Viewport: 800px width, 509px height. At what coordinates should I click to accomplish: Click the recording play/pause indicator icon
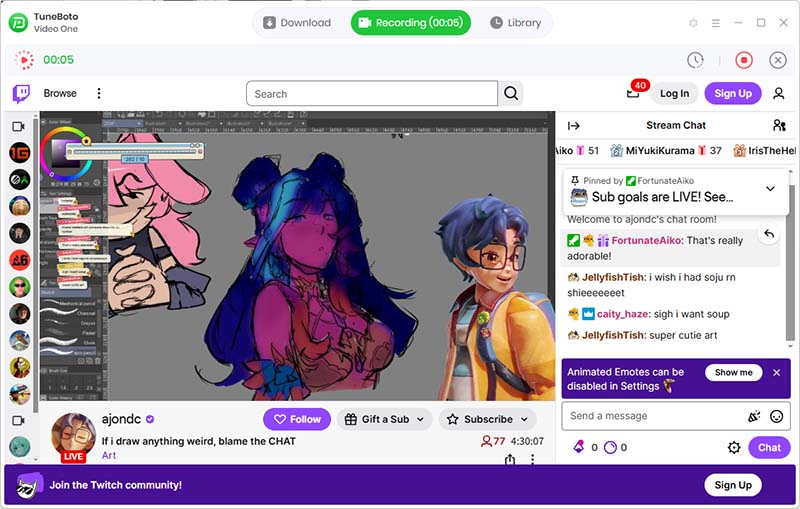(x=23, y=60)
